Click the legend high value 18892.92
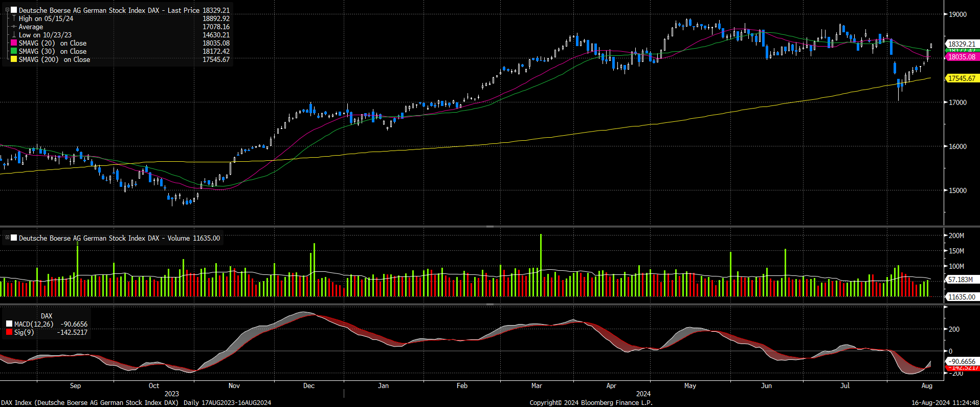980x407 pixels. tap(216, 18)
